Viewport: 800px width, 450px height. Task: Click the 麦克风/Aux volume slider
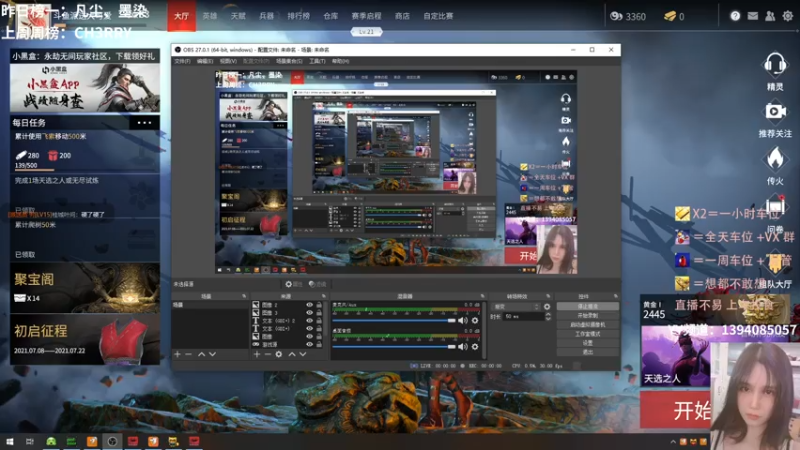(394, 320)
